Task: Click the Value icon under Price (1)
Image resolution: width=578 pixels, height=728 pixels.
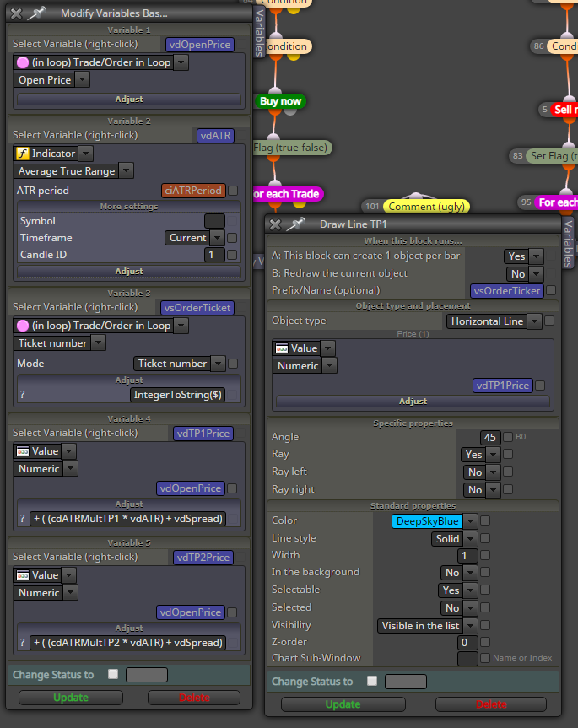Action: click(x=281, y=348)
